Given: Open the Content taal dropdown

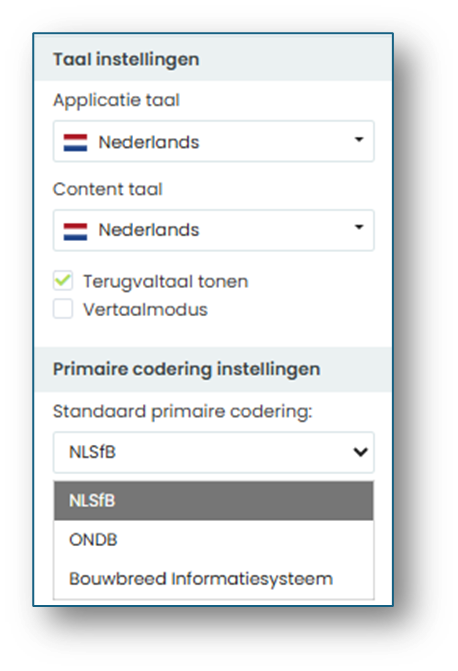Looking at the screenshot, I should (x=214, y=230).
